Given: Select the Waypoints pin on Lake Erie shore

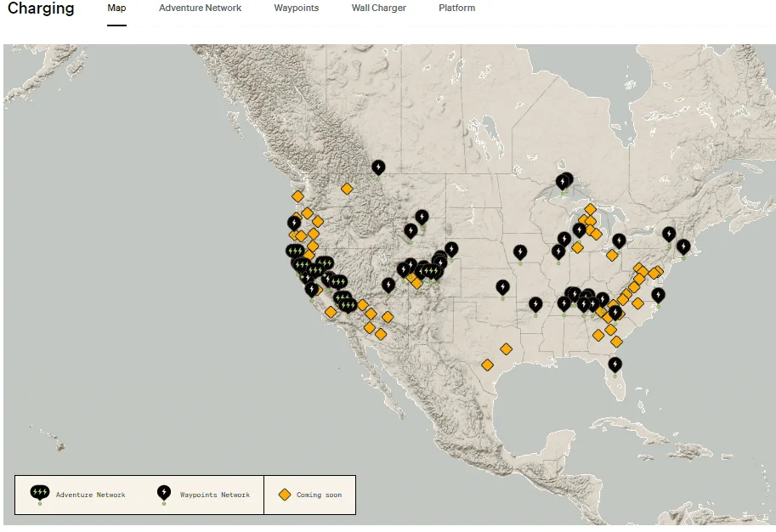Looking at the screenshot, I should [x=619, y=241].
